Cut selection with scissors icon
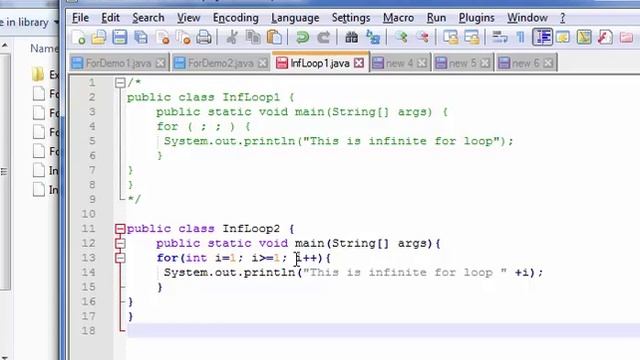This screenshot has width=640, height=360. point(232,38)
